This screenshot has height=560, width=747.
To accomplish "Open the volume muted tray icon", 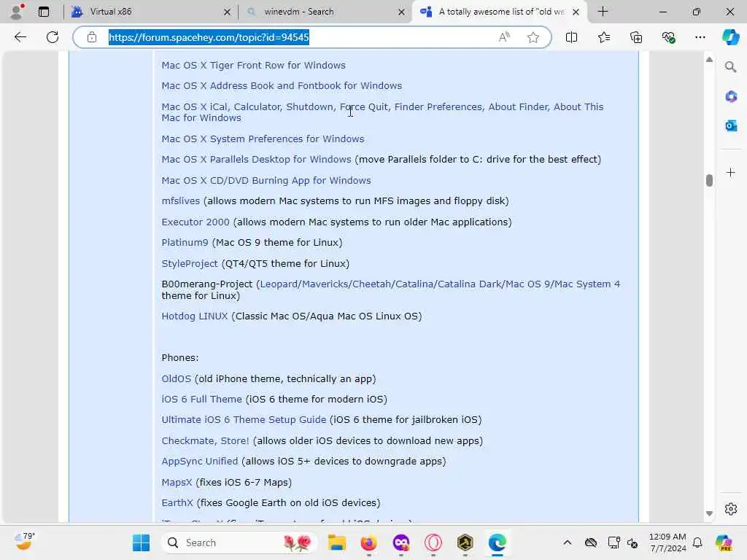I will coord(633,542).
